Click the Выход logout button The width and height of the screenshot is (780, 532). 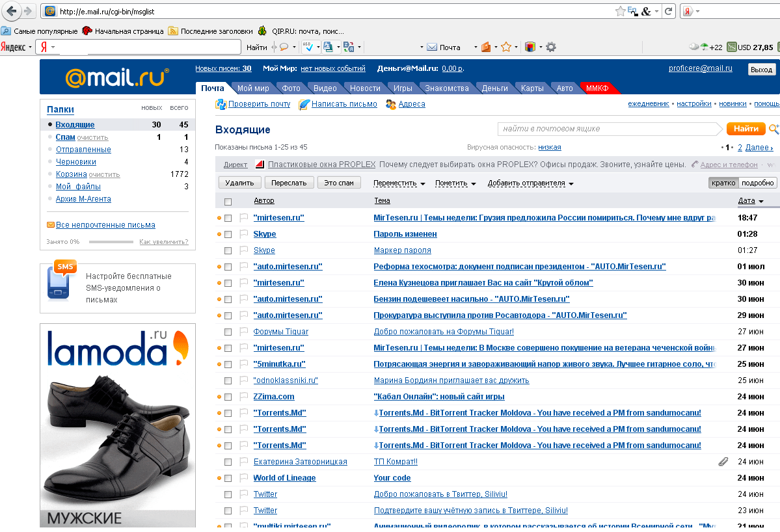[x=762, y=70]
